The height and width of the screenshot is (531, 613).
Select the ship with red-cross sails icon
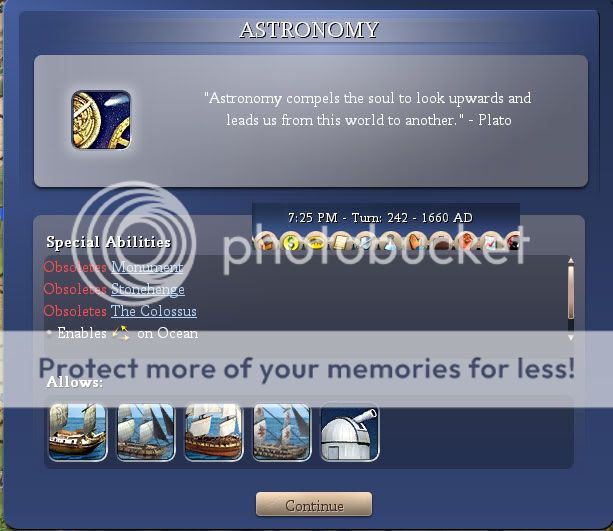click(281, 432)
